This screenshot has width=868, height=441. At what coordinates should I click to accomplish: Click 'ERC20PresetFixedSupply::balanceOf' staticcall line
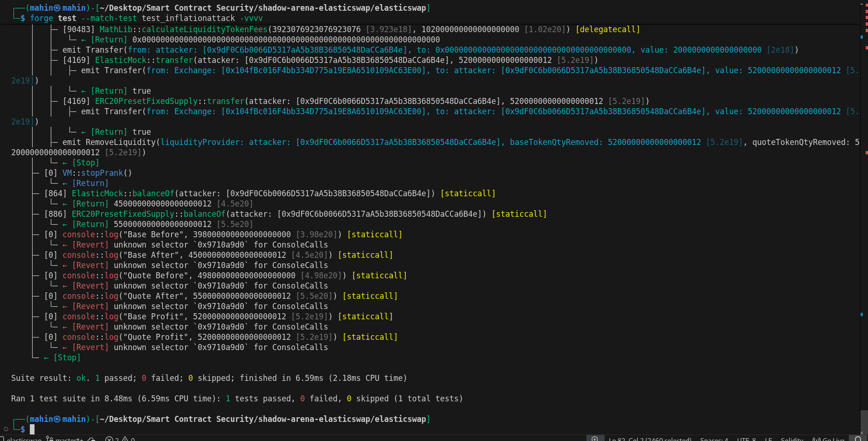(x=296, y=214)
